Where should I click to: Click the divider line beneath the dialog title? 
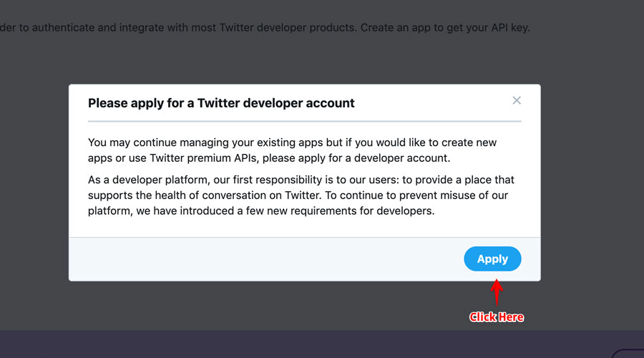[x=304, y=121]
